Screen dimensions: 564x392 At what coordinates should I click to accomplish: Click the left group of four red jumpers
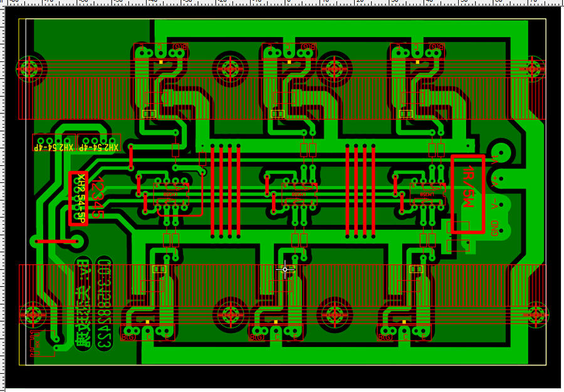click(x=226, y=191)
